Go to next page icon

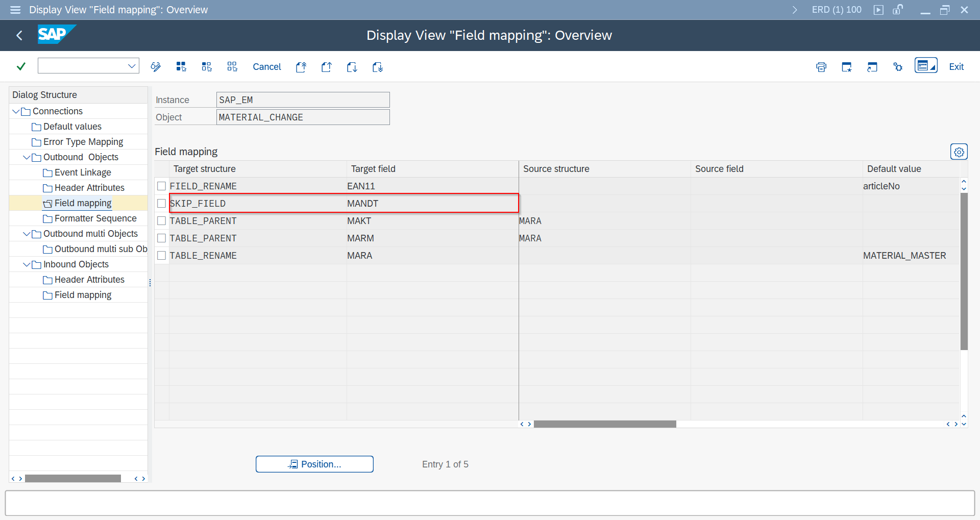coord(352,67)
